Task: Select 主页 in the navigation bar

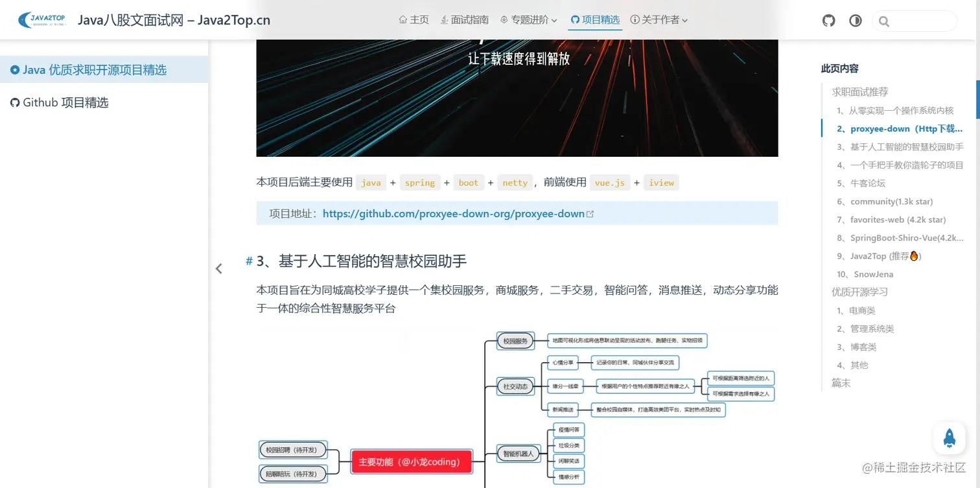Action: (x=419, y=19)
